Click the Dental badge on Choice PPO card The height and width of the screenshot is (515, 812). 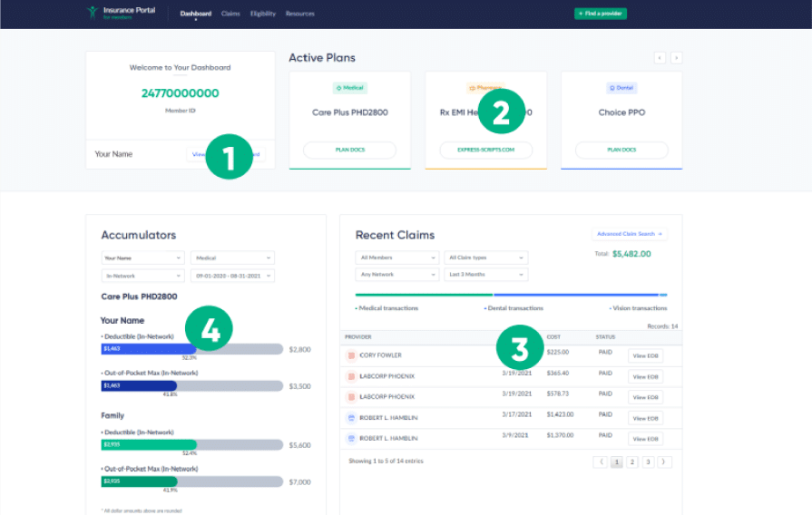[x=621, y=88]
